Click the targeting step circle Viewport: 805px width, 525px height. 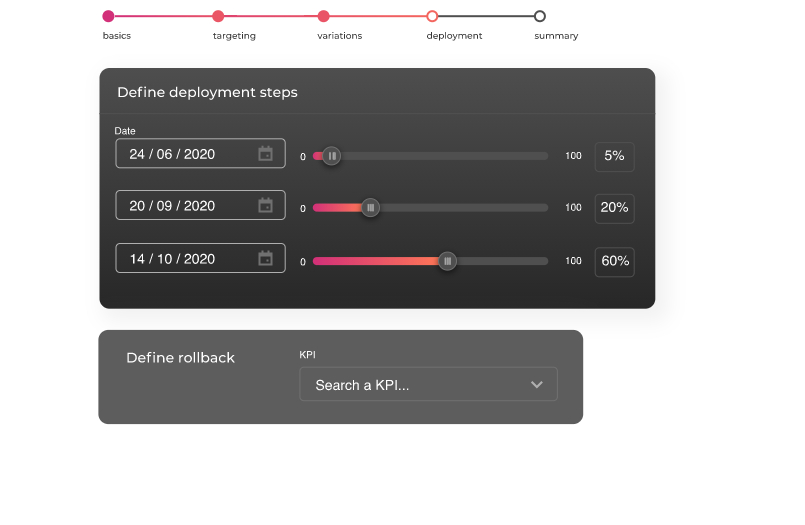pyautogui.click(x=218, y=16)
